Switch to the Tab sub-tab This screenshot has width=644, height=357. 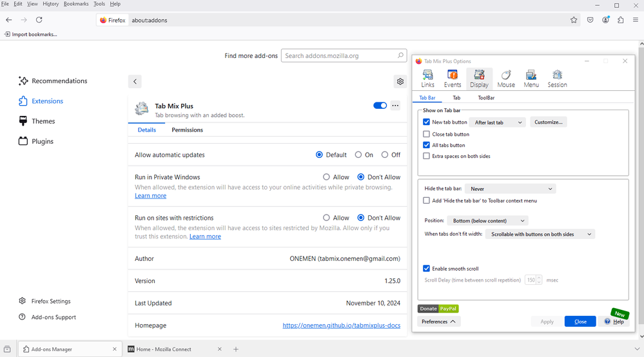tap(456, 98)
